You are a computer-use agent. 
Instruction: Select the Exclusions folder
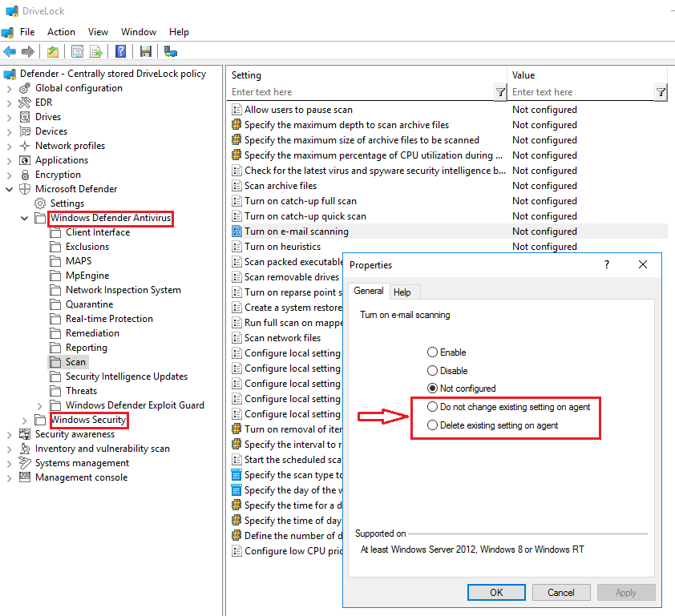pyautogui.click(x=87, y=247)
